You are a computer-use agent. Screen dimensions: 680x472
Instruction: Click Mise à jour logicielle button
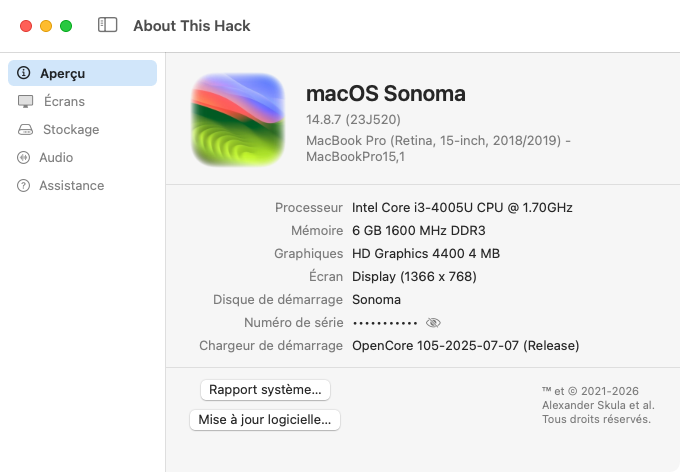coord(265,420)
